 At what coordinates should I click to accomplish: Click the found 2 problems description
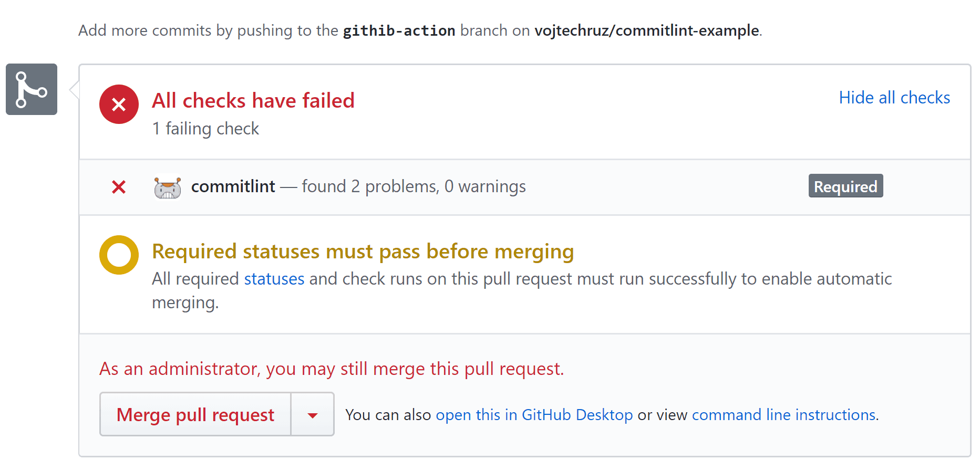pyautogui.click(x=414, y=186)
